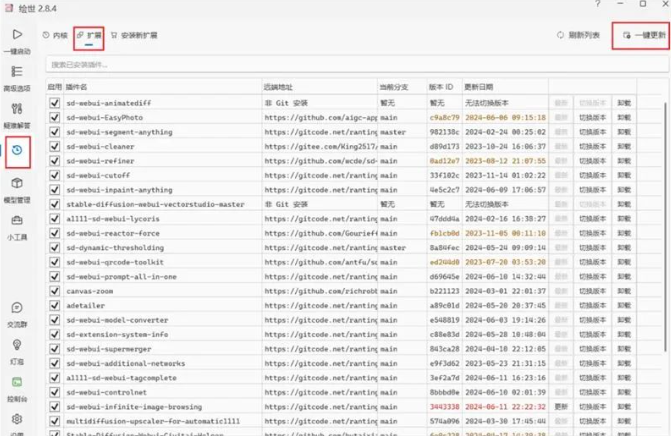Screen dimensions: 671x436
Task: Sort by 版本 ID column header
Action: click(441, 87)
